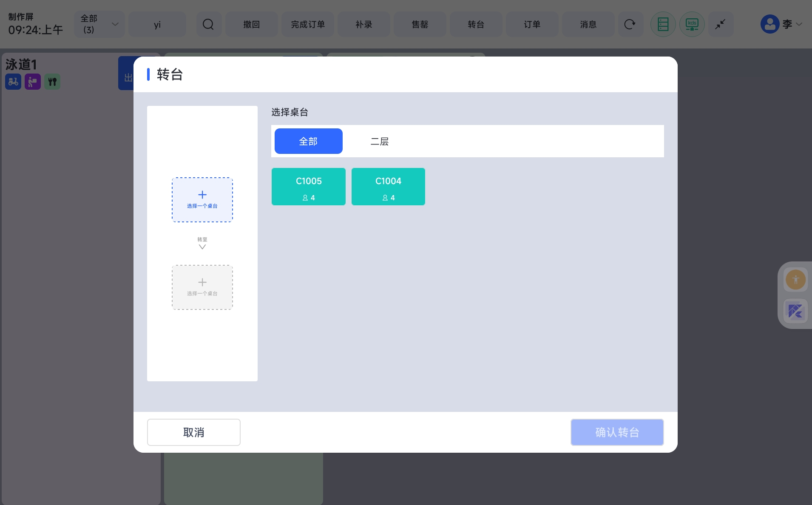Select the 全部 tab in table selector
The width and height of the screenshot is (812, 505).
[308, 141]
